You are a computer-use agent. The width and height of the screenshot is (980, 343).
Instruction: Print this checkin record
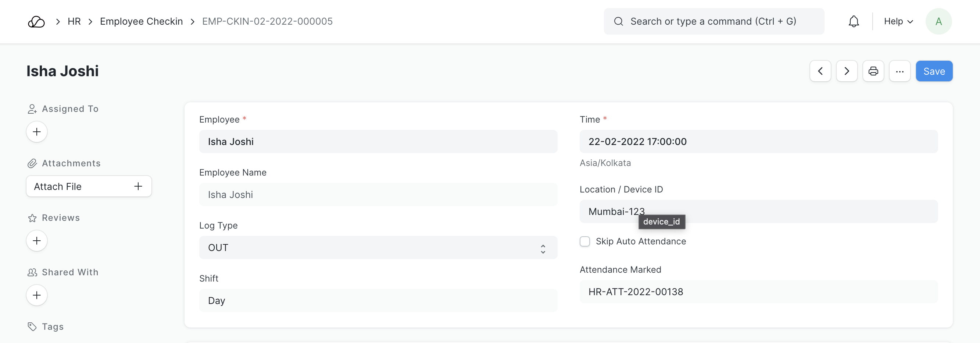point(873,71)
